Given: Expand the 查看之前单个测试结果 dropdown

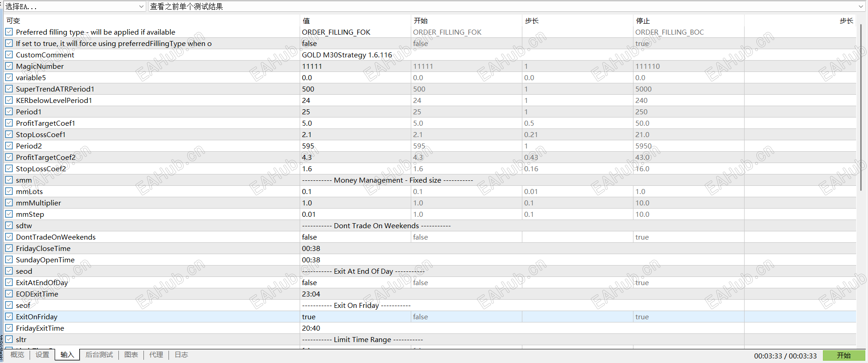Looking at the screenshot, I should coord(507,6).
